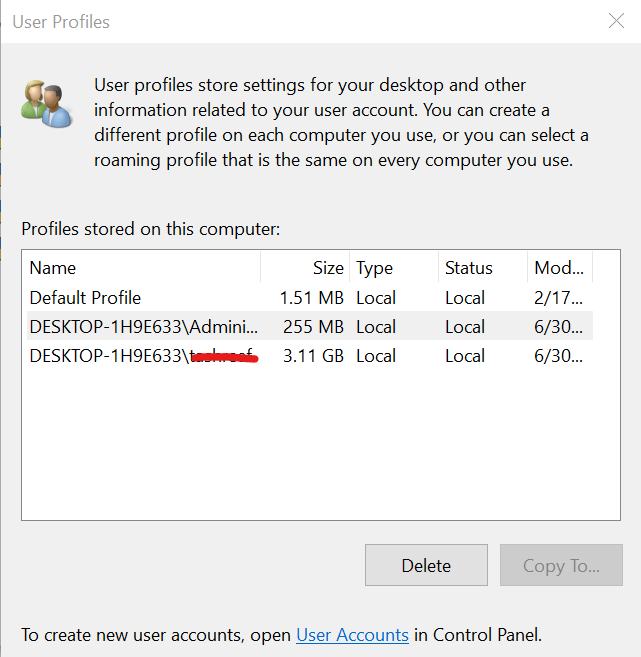Click the user profiles people icon

(47, 103)
